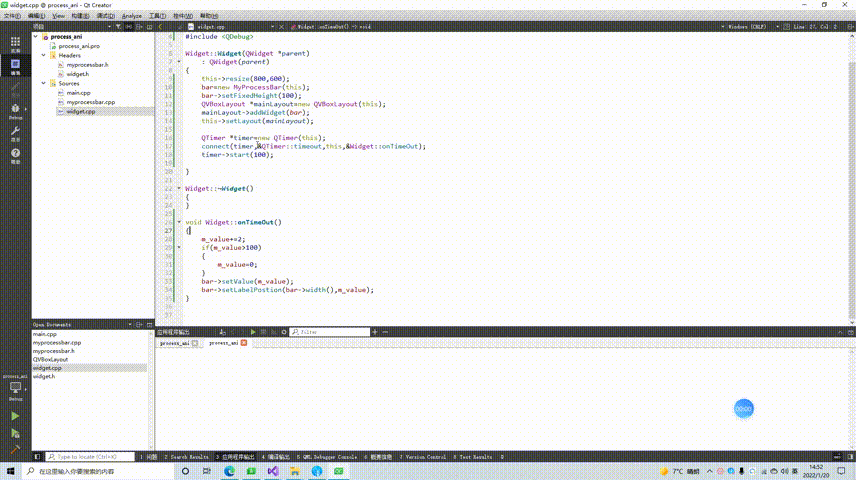Fold the onTimeOut function block
Viewport: 856px width, 480px height.
coord(179,222)
